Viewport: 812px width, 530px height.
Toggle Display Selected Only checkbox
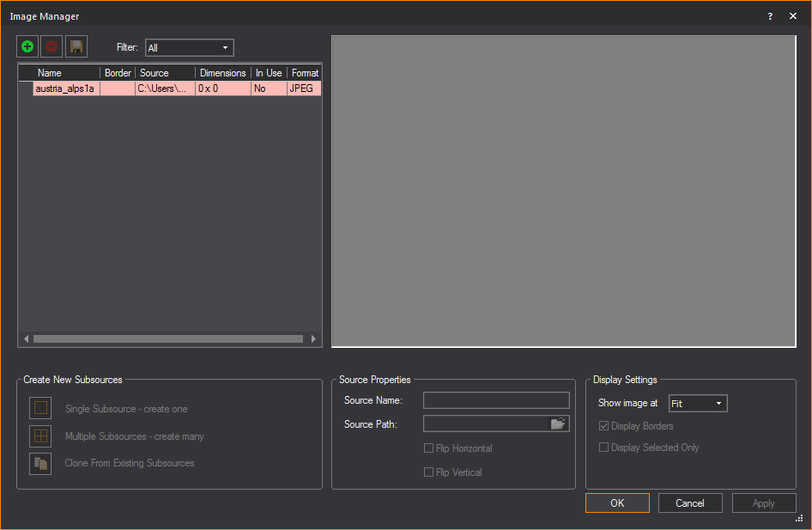click(604, 448)
